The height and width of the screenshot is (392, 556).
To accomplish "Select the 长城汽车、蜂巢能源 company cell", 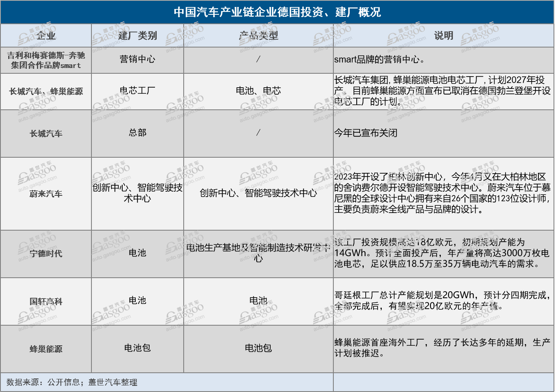I will [x=46, y=91].
